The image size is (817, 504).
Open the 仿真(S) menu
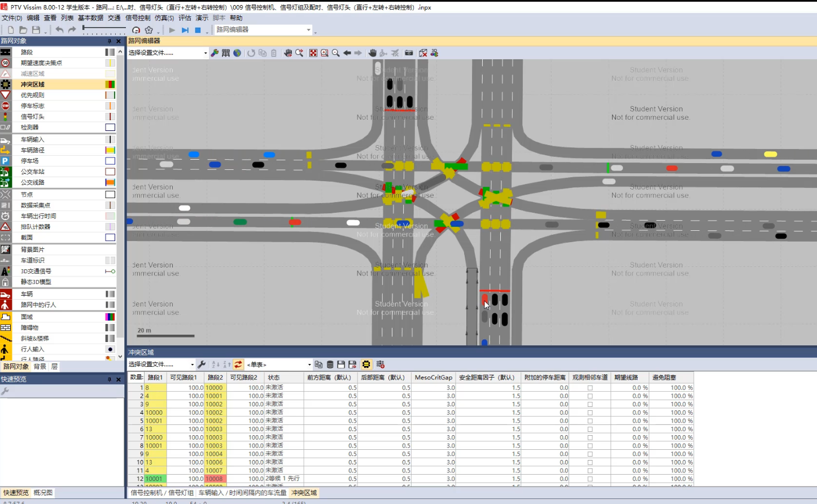[x=164, y=18]
